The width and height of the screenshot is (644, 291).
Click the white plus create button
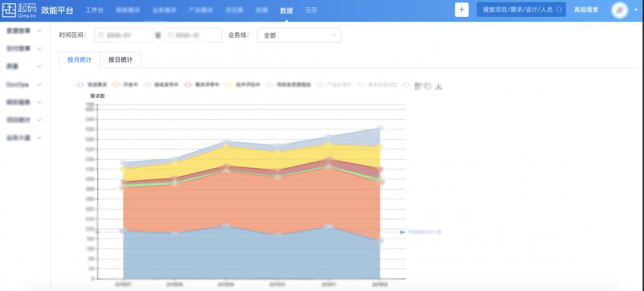[x=461, y=10]
